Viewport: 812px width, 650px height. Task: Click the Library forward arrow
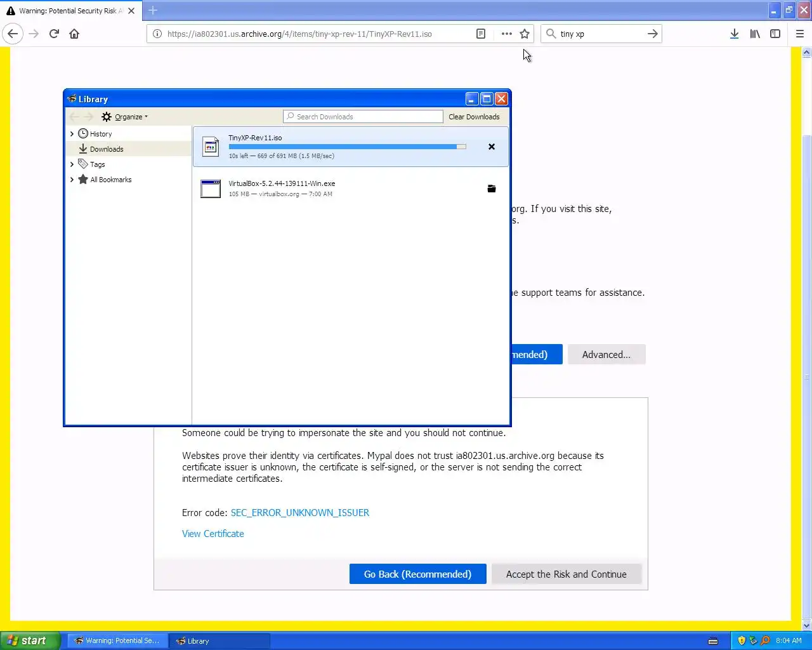(89, 117)
